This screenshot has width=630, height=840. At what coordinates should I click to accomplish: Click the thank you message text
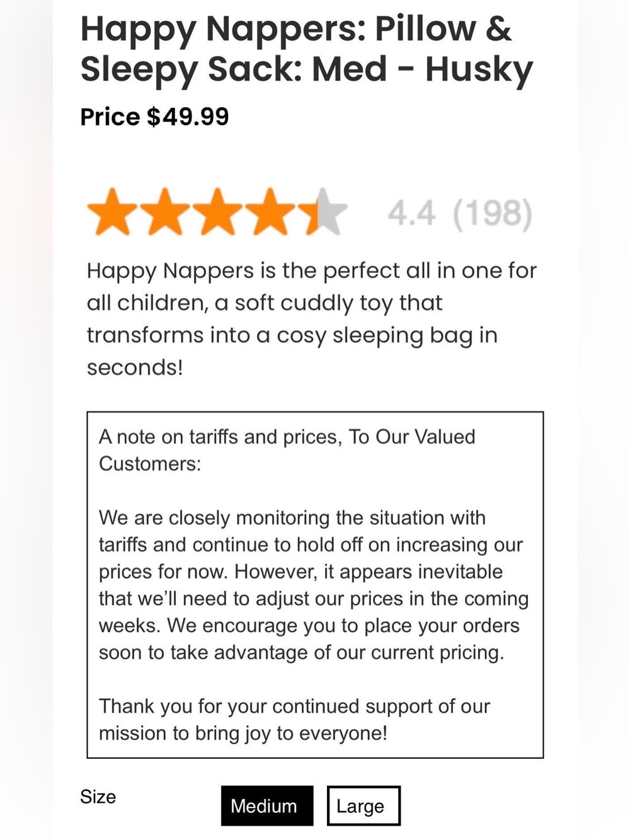(x=294, y=720)
